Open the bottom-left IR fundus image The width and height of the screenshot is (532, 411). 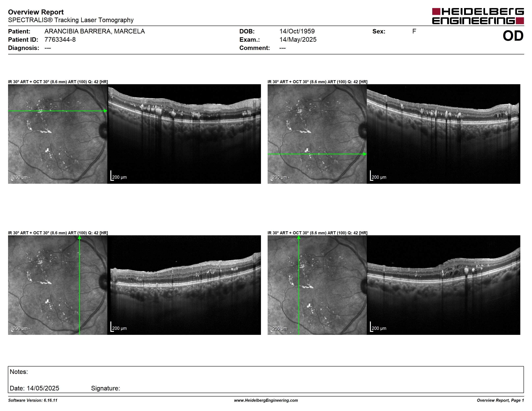click(57, 285)
